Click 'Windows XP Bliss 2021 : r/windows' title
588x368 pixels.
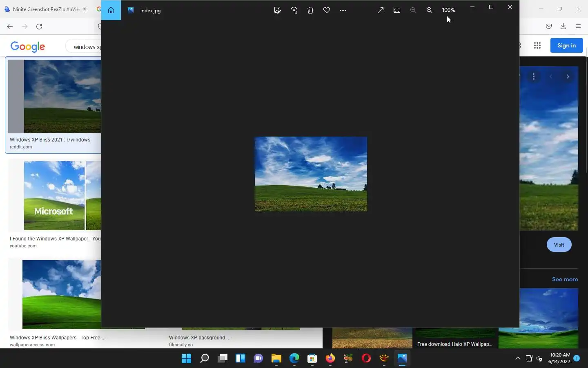click(x=50, y=139)
